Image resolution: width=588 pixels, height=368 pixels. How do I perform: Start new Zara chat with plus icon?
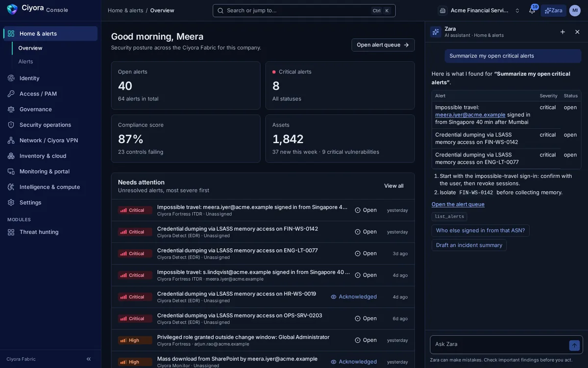[x=563, y=32]
